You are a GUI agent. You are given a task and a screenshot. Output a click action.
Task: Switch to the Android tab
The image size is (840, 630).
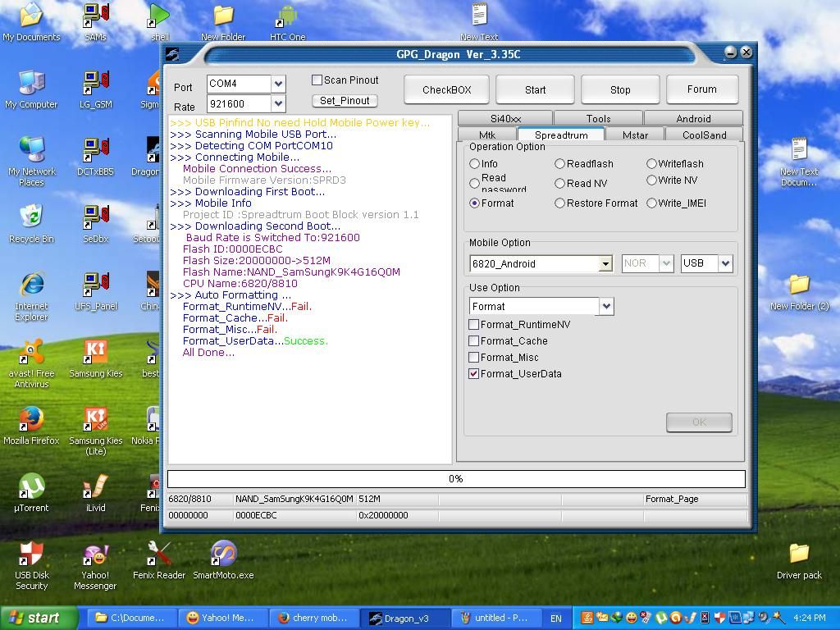[693, 119]
